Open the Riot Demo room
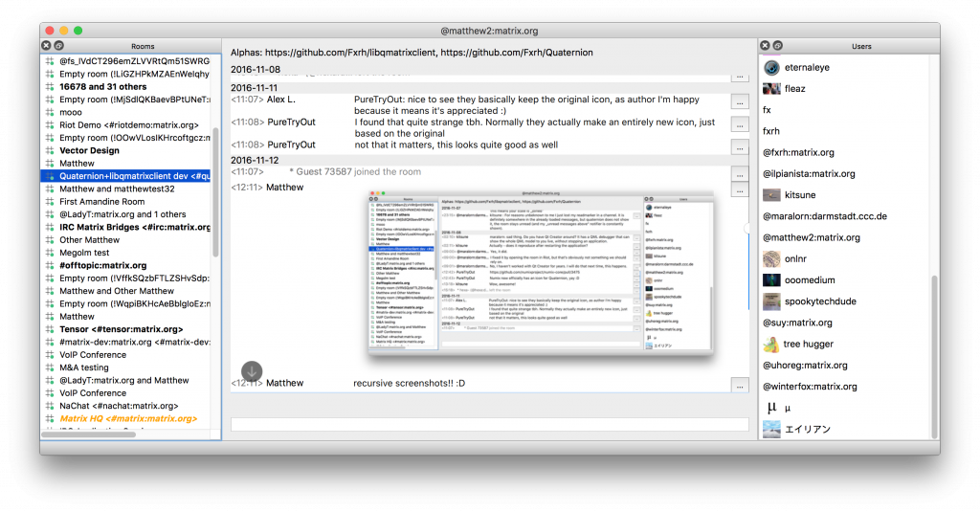 (x=128, y=124)
